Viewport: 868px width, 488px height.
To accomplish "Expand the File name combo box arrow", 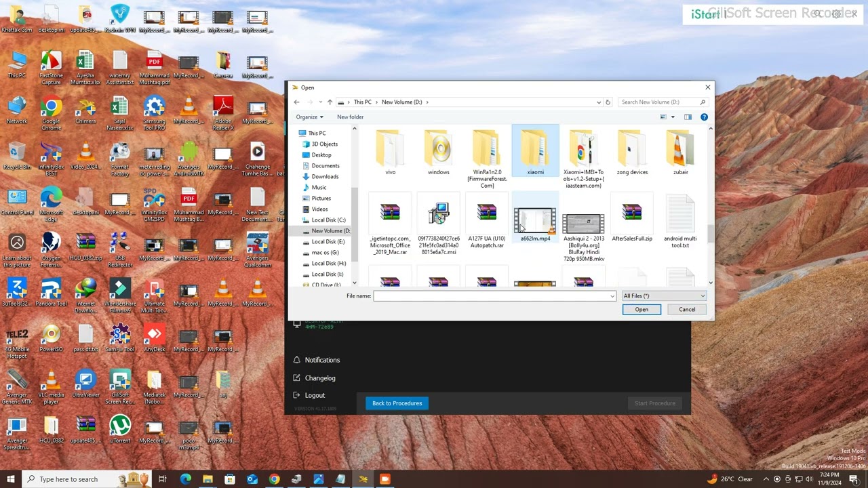I will [x=612, y=296].
